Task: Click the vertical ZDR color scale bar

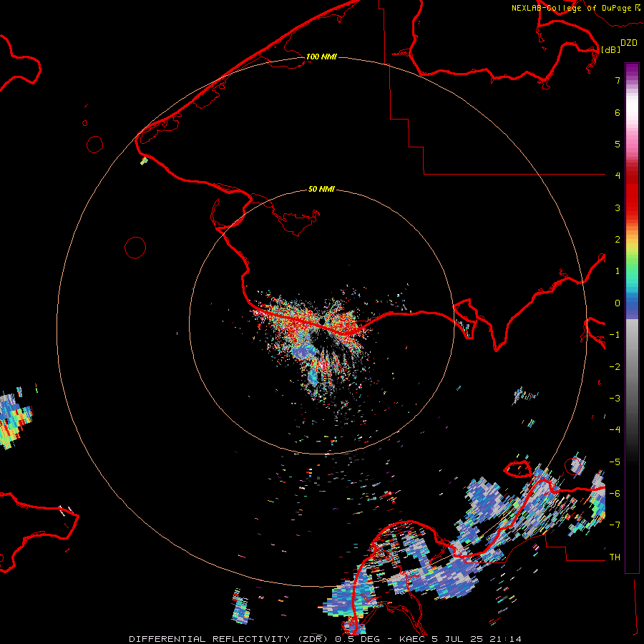Action: (x=632, y=318)
